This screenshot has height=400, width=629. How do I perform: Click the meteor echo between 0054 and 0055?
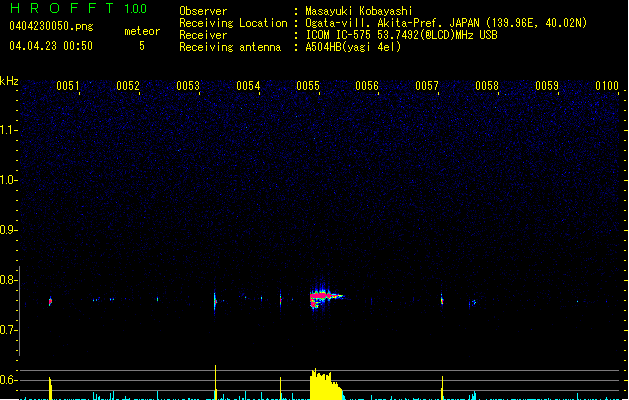280,299
